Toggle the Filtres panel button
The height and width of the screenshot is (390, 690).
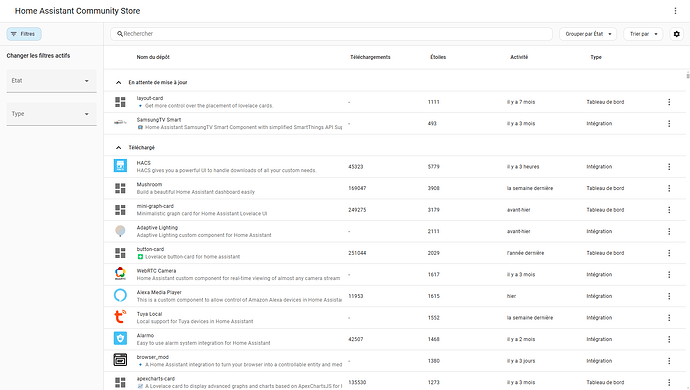click(x=24, y=34)
